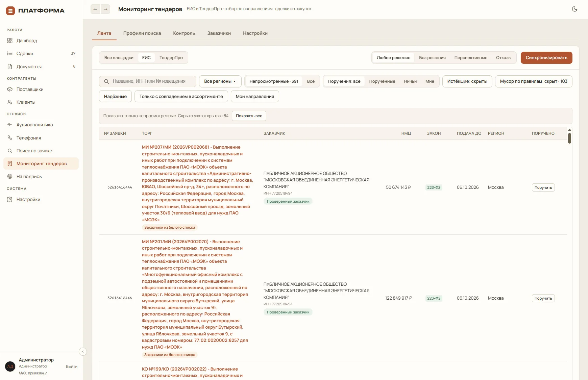
Task: Toggle the Надёжные filter
Action: tap(115, 97)
